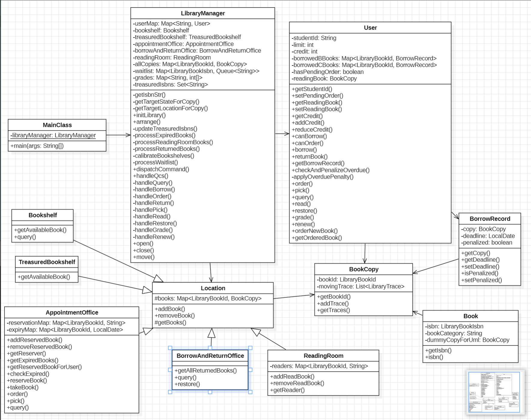This screenshot has width=531, height=420.
Task: Click the +main(args: String[]) method
Action: pyautogui.click(x=37, y=146)
